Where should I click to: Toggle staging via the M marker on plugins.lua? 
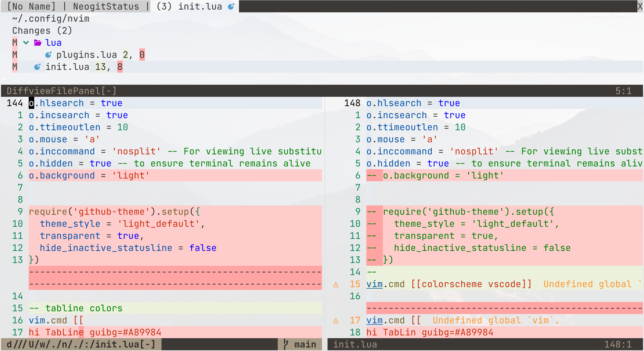coord(15,54)
